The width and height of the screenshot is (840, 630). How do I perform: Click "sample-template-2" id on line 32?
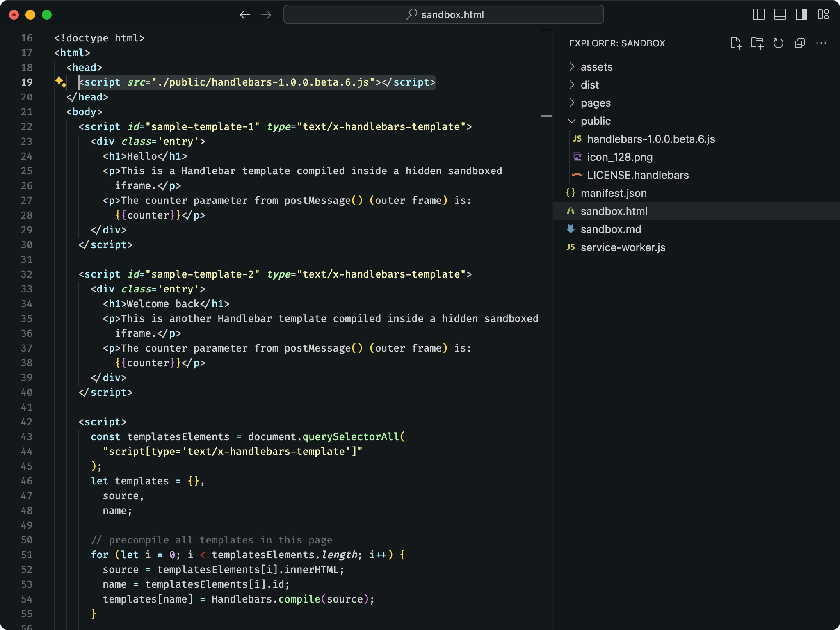point(203,274)
